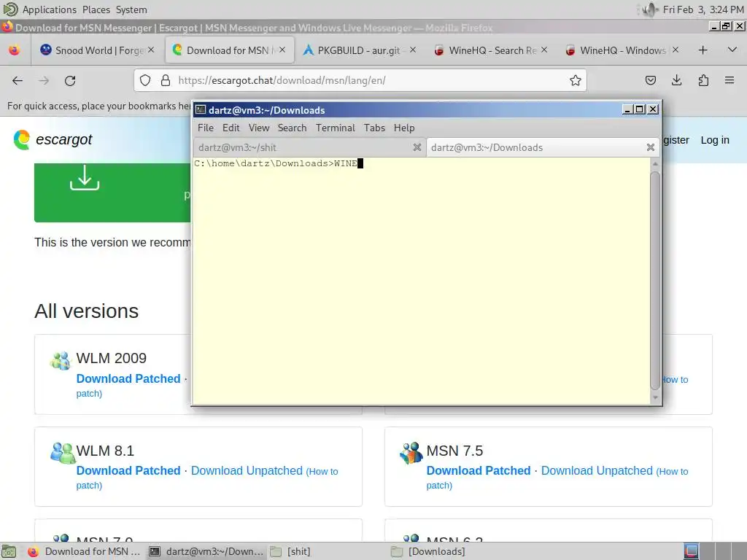747x560 pixels.
Task: Close the WineHQ Windows tab
Action: (x=676, y=50)
